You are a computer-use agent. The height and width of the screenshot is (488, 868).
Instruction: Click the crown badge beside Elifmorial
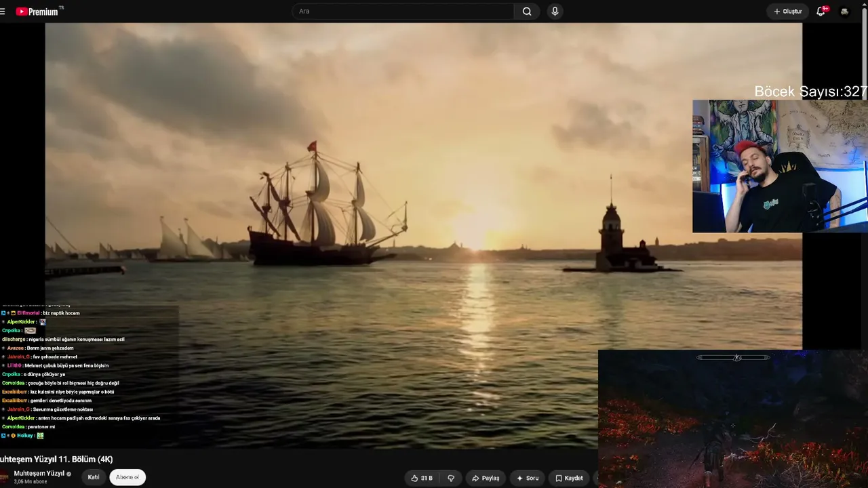tap(14, 313)
